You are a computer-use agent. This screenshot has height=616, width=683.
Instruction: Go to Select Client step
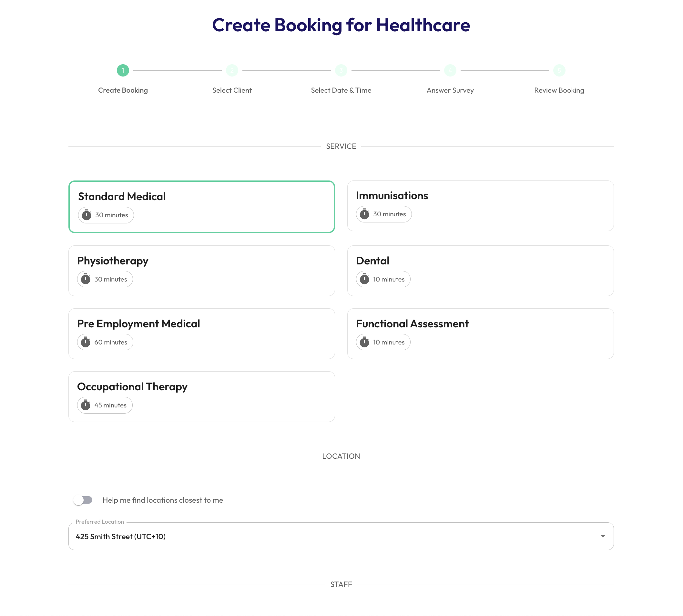tap(232, 90)
